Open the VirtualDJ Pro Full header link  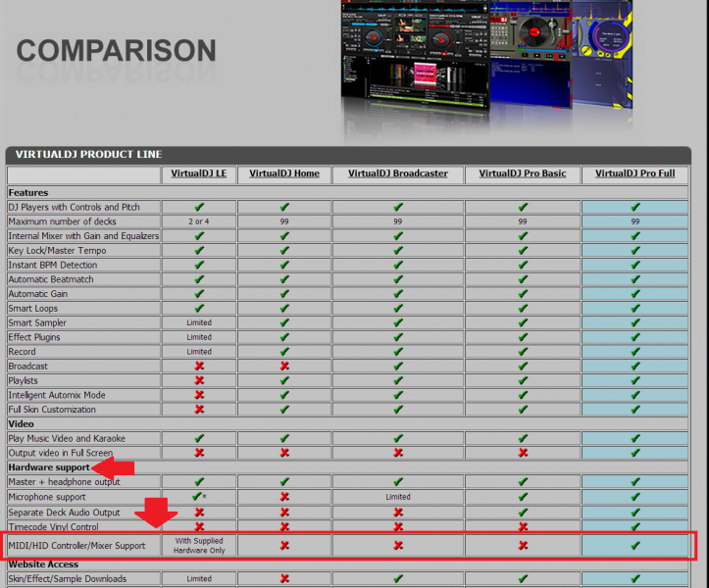pyautogui.click(x=634, y=173)
